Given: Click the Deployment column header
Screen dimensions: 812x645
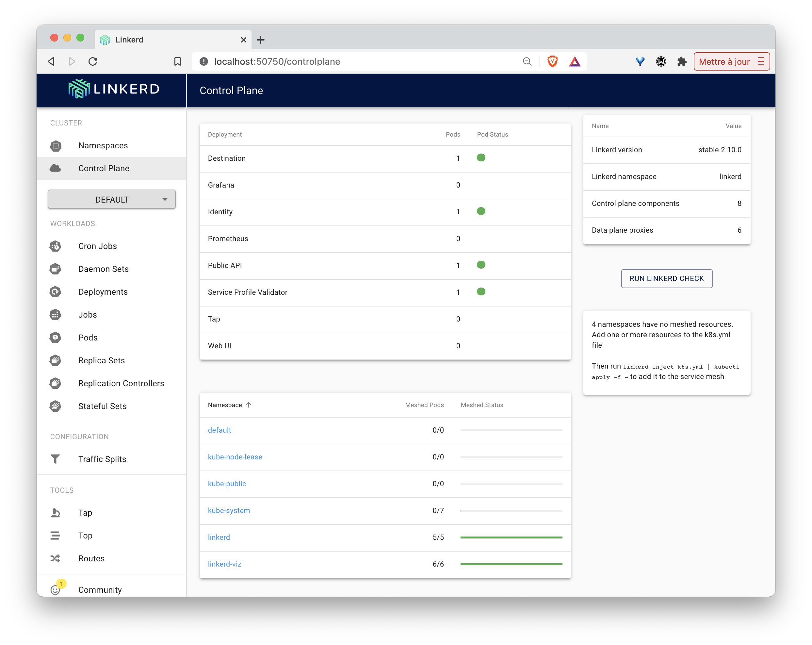Looking at the screenshot, I should pyautogui.click(x=224, y=135).
